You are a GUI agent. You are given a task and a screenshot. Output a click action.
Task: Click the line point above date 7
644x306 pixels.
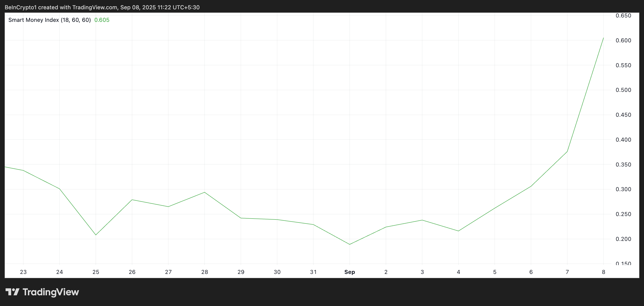[567, 152]
